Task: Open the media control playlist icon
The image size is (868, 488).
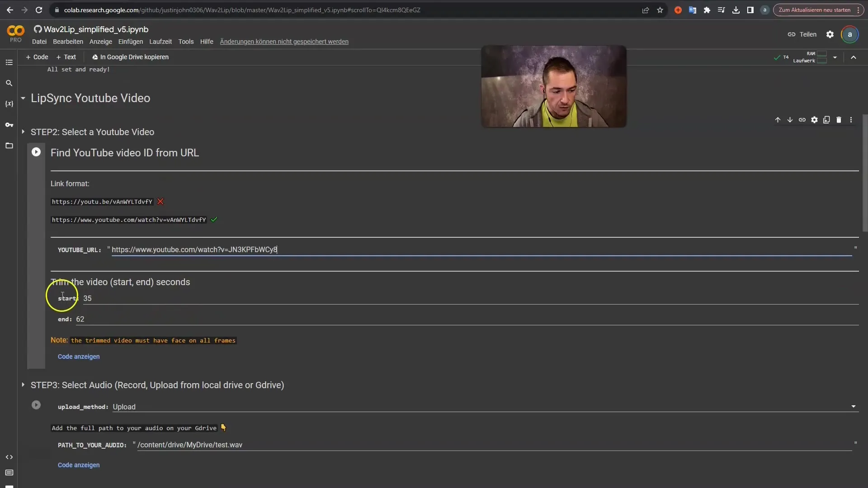Action: 722,10
